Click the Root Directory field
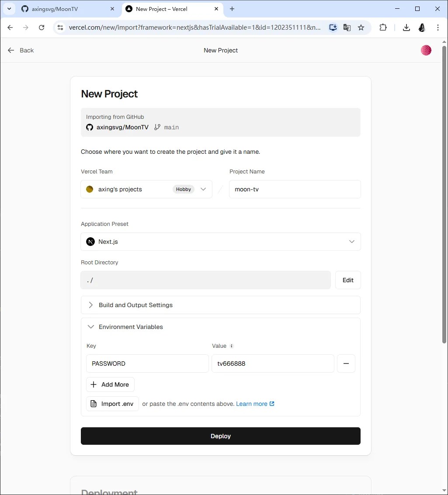Viewport: 448px width, 495px height. tap(205, 280)
